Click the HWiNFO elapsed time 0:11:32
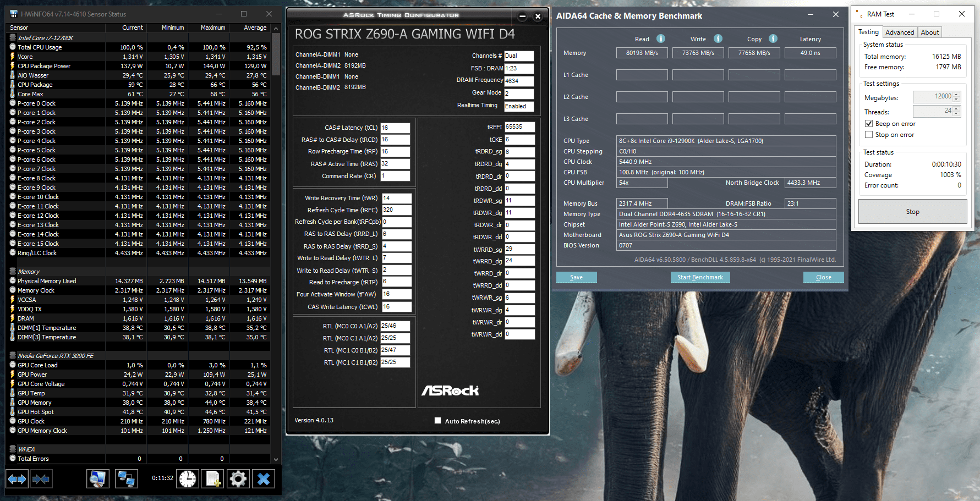 163,478
